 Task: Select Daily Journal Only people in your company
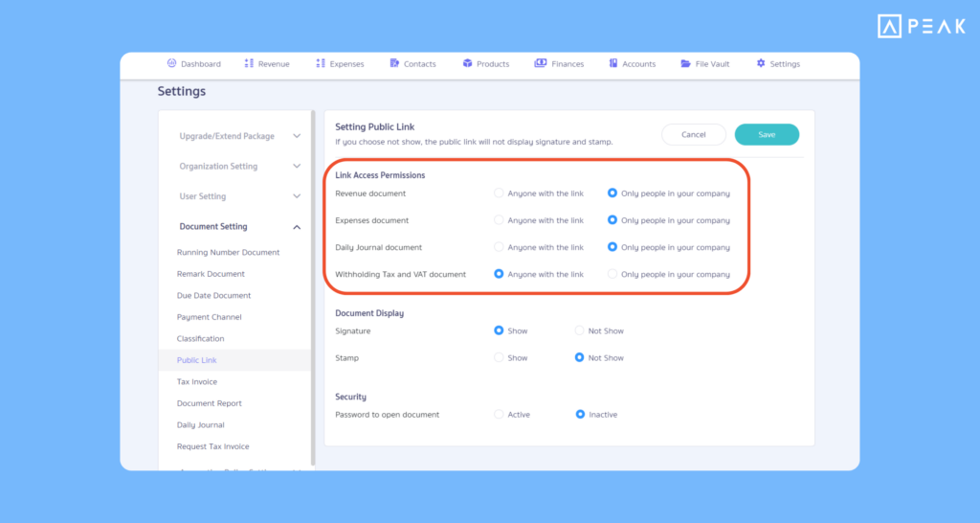612,247
